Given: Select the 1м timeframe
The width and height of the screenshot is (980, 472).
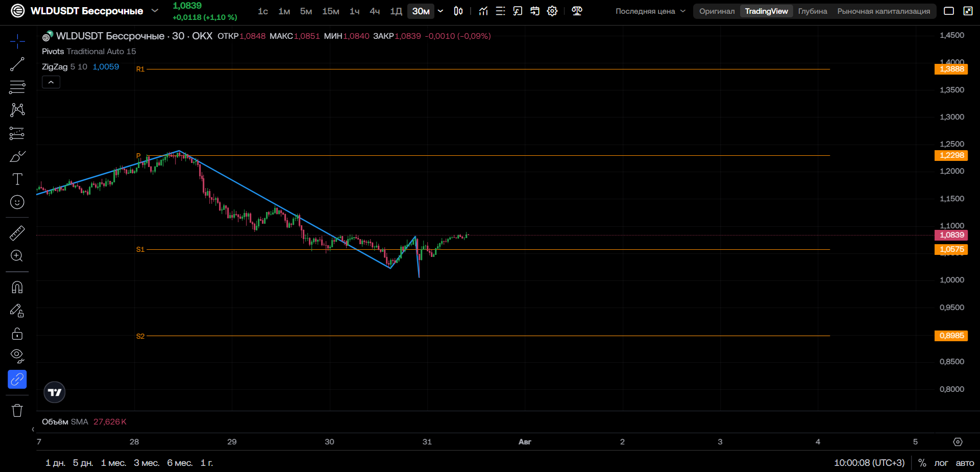Looking at the screenshot, I should pyautogui.click(x=284, y=11).
